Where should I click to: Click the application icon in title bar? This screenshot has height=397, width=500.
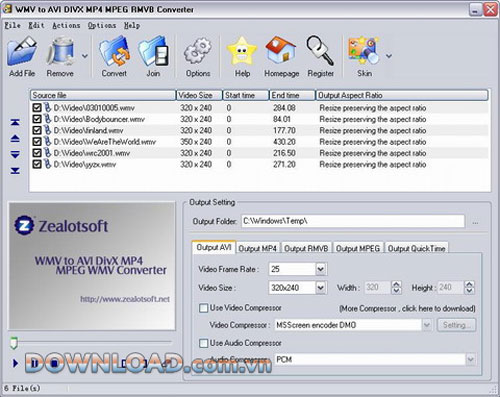pyautogui.click(x=7, y=9)
